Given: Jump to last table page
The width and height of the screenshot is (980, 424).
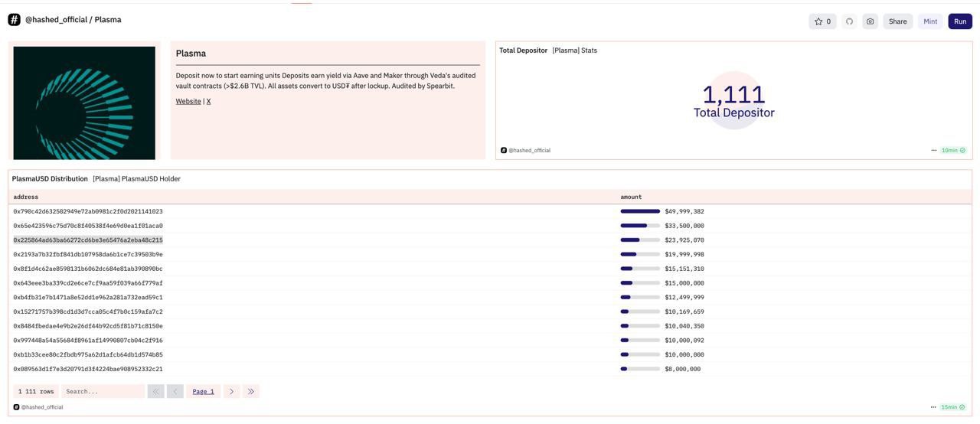Looking at the screenshot, I should tap(250, 391).
